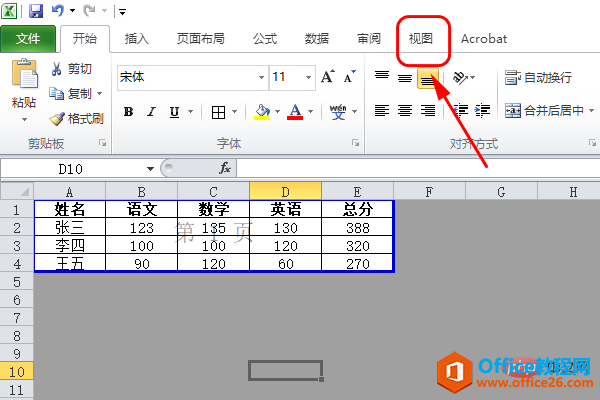
Task: Click cell E2 containing 388
Action: pos(357,227)
